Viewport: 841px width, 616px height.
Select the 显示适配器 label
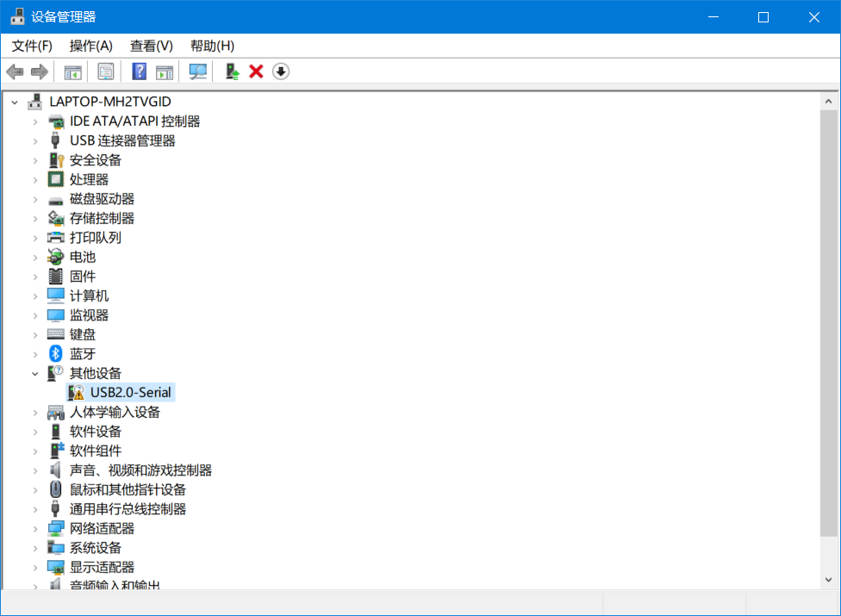[x=102, y=567]
